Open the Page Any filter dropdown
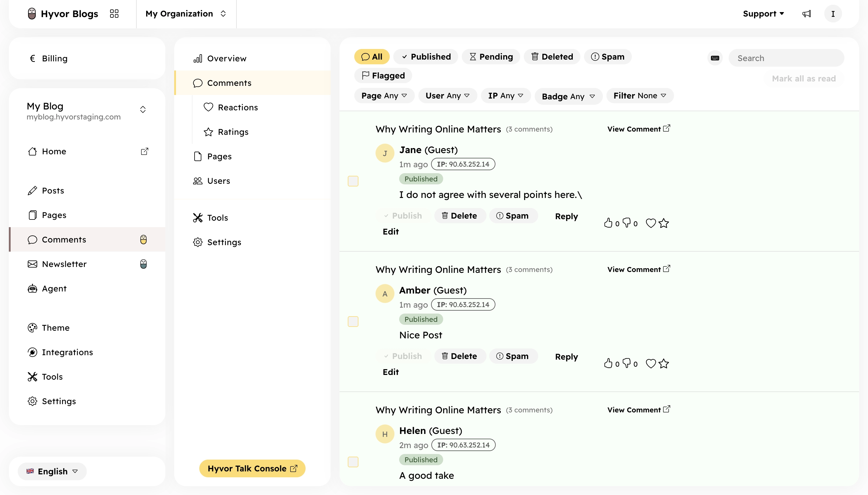Viewport: 868px width, 495px height. point(384,96)
